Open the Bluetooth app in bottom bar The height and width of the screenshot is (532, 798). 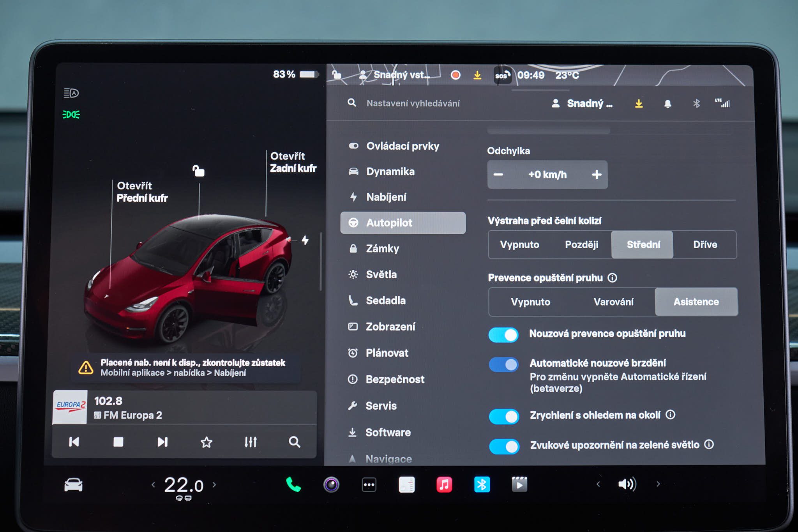coord(482,485)
